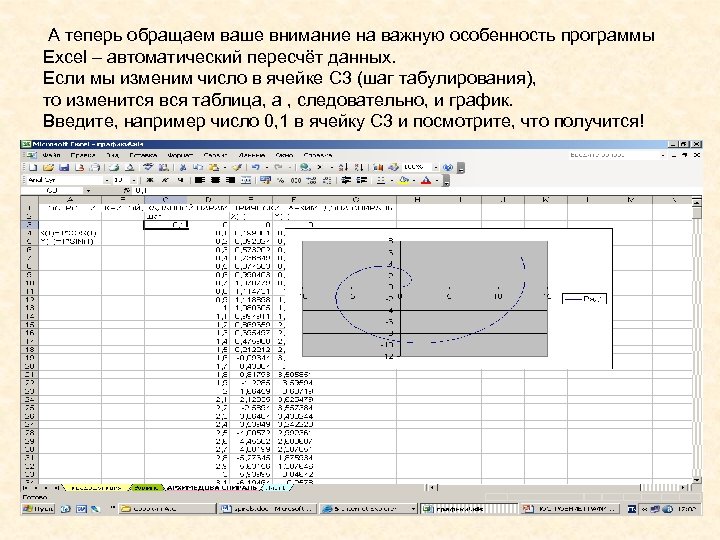Create a new workbook with New icon
Image resolution: width=720 pixels, height=540 pixels.
coord(33,167)
